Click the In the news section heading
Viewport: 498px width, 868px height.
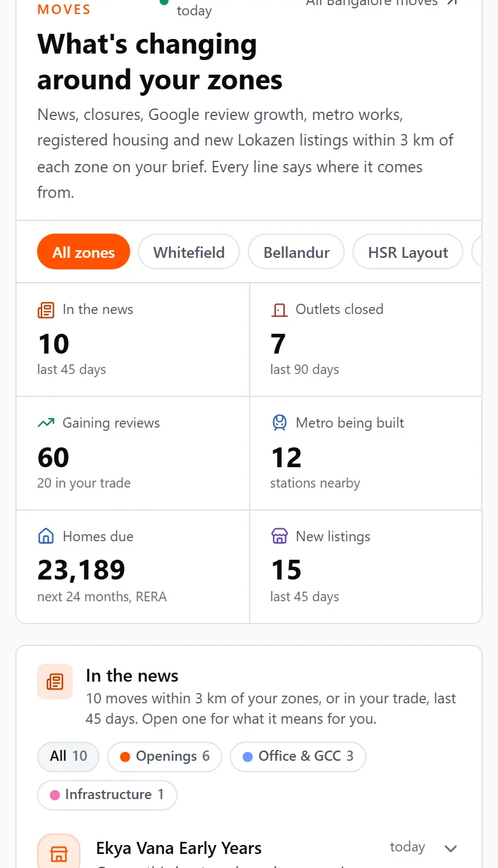click(x=132, y=675)
